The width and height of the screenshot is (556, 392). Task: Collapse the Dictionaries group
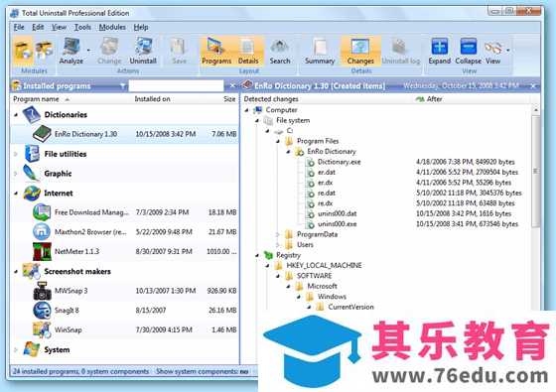pos(16,115)
